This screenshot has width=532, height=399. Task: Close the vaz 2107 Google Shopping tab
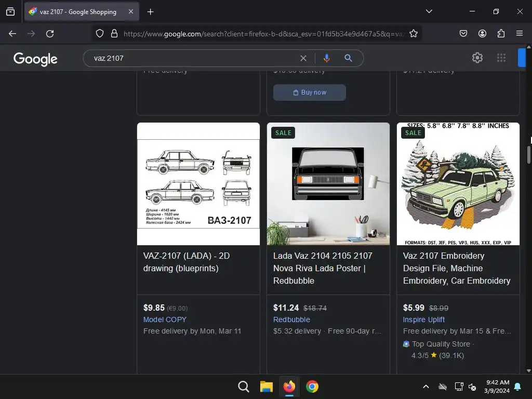pos(131,11)
